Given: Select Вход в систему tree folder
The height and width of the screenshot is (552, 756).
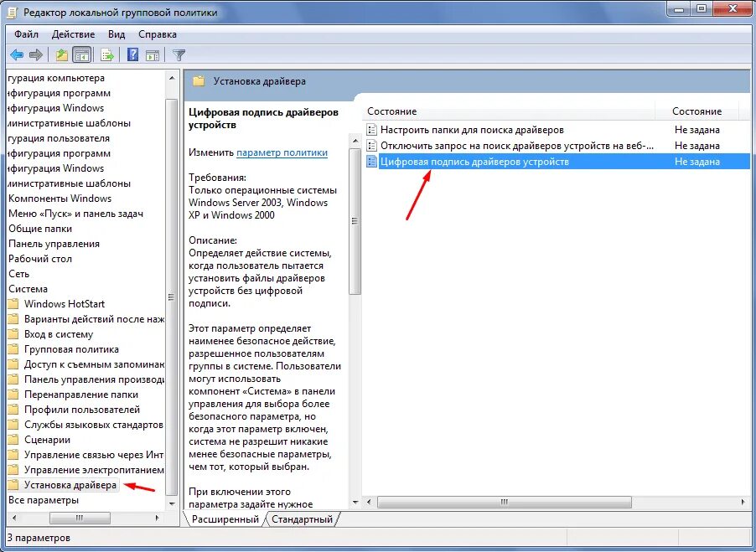Looking at the screenshot, I should point(59,334).
